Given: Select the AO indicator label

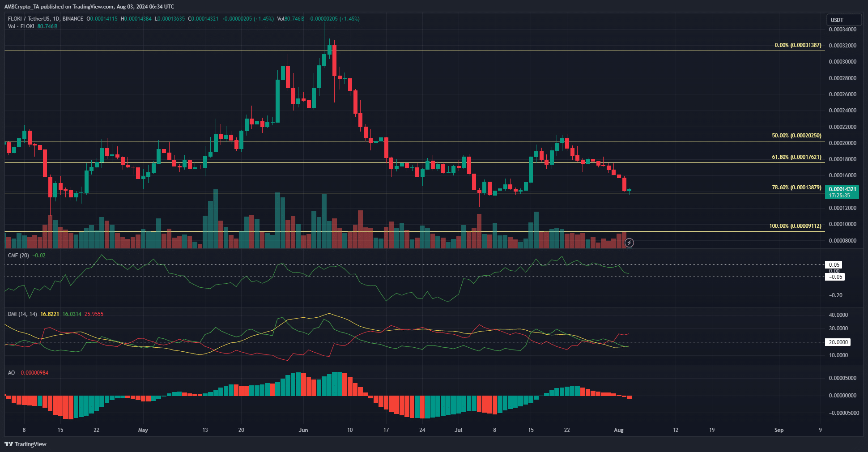Looking at the screenshot, I should click(11, 373).
